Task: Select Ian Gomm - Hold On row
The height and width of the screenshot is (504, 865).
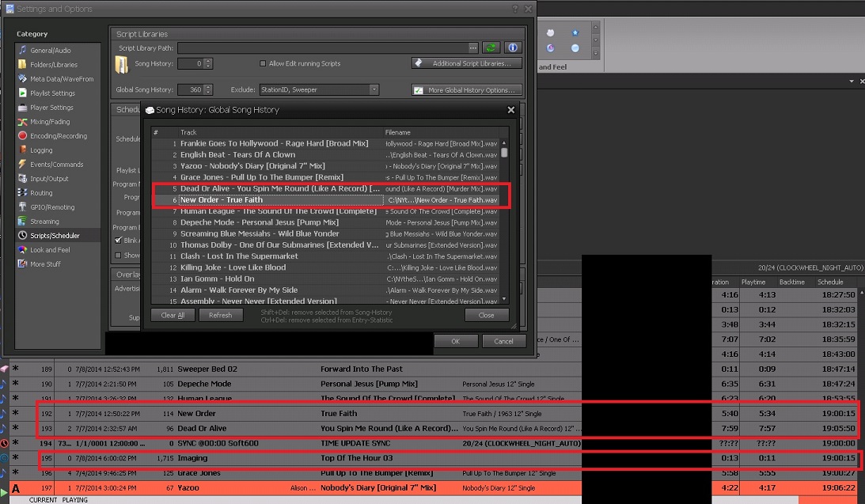Action: click(x=325, y=279)
